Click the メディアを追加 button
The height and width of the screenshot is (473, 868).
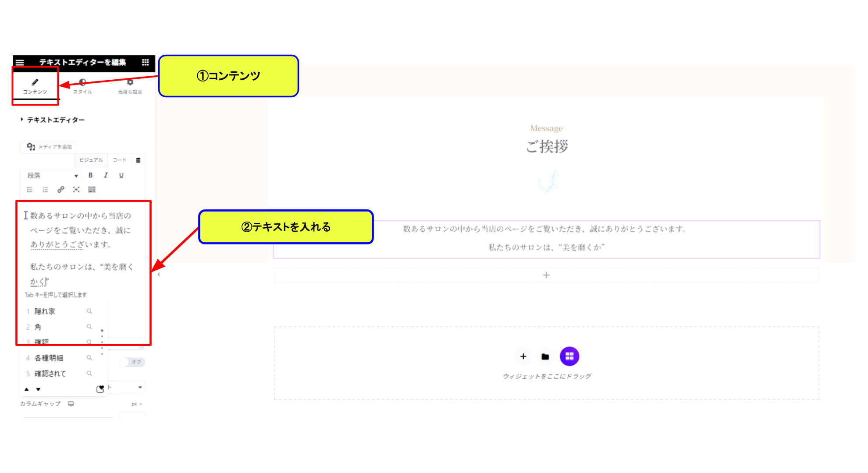[49, 147]
